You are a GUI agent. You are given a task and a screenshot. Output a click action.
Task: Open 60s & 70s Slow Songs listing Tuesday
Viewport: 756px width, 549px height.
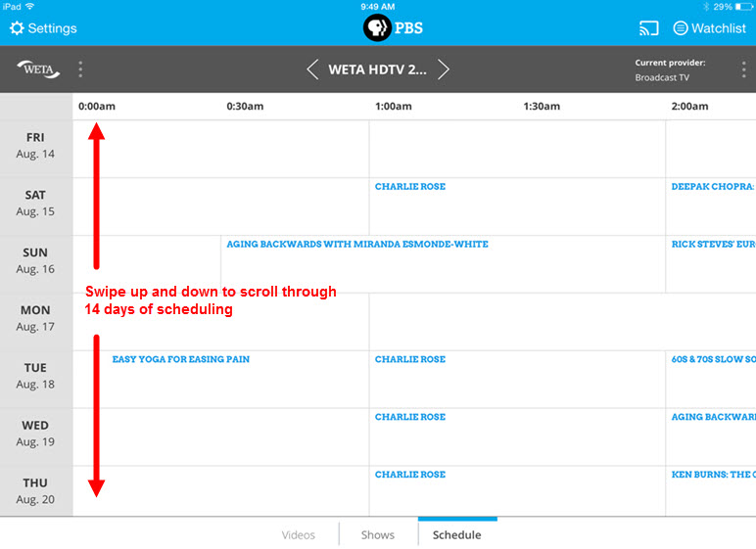pos(713,359)
